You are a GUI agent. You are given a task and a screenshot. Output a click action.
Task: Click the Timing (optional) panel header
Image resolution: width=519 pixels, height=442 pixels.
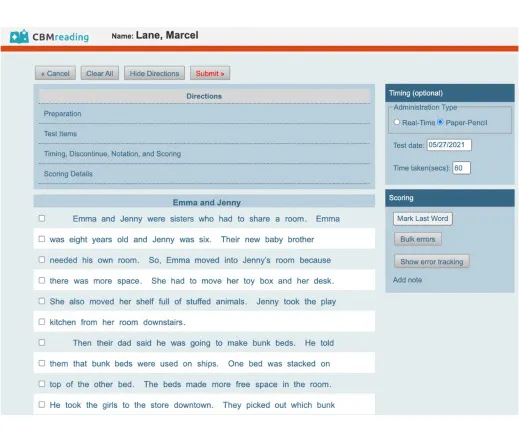(450, 93)
